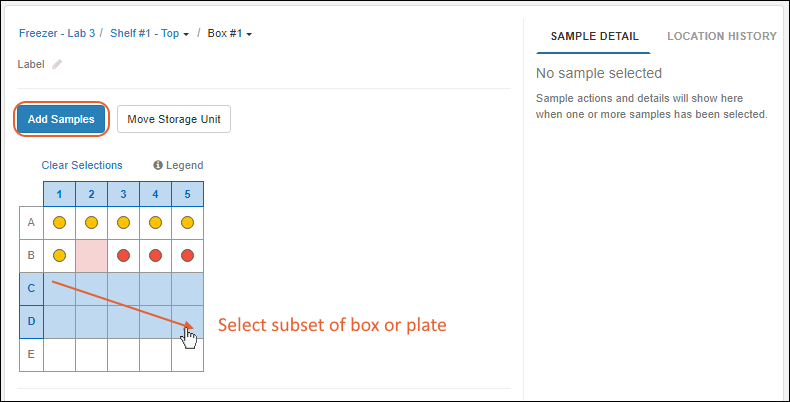Select the pink highlighted cell B2
The height and width of the screenshot is (402, 790).
point(91,256)
